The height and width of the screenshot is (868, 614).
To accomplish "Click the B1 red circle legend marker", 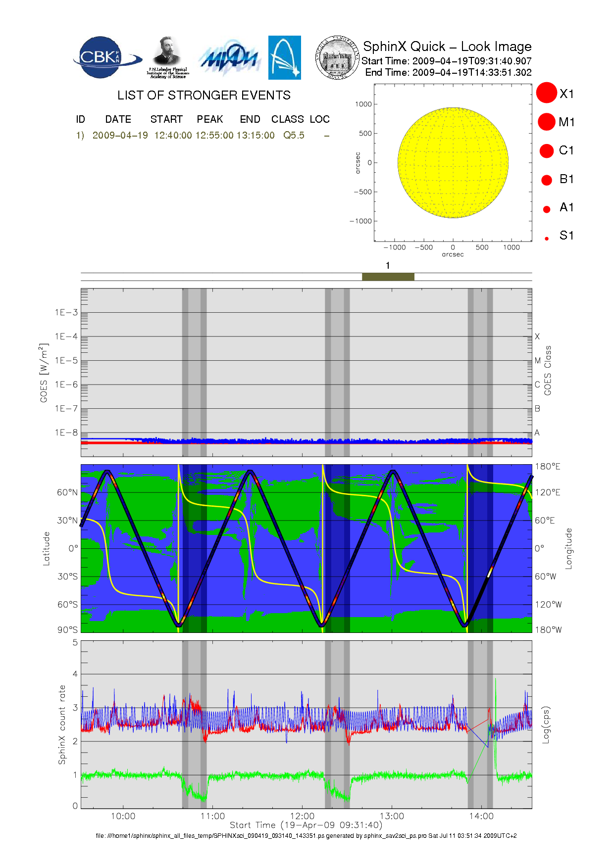I will 547,180.
